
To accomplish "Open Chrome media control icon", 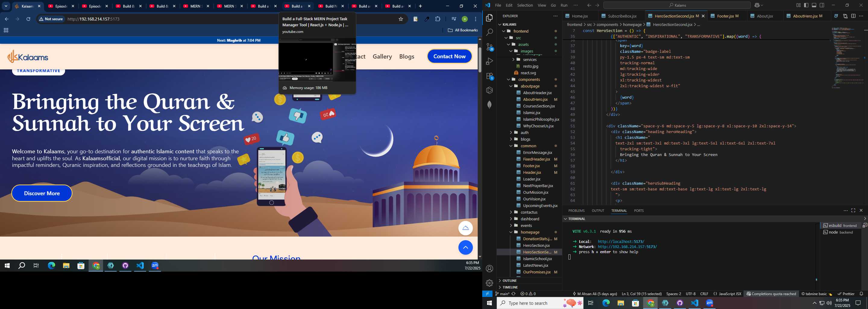I will pyautogui.click(x=454, y=19).
